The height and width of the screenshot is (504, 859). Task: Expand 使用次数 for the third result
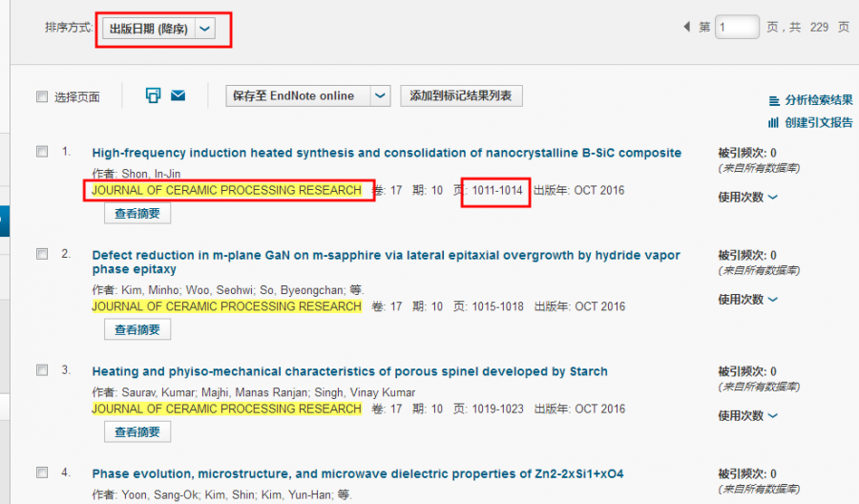(x=747, y=416)
